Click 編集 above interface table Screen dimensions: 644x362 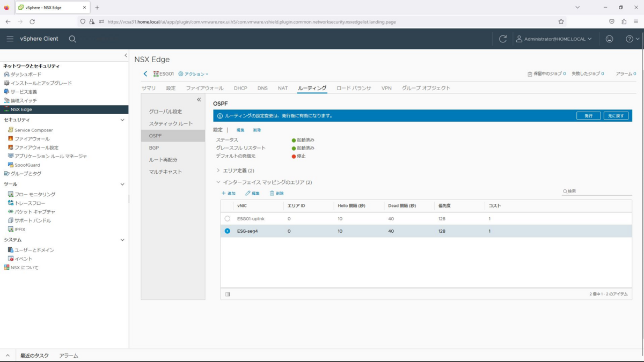coord(253,194)
